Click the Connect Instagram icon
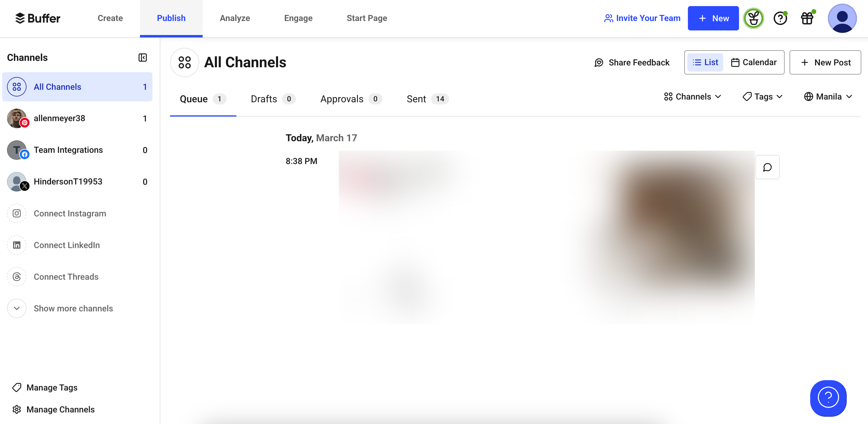 click(x=17, y=213)
